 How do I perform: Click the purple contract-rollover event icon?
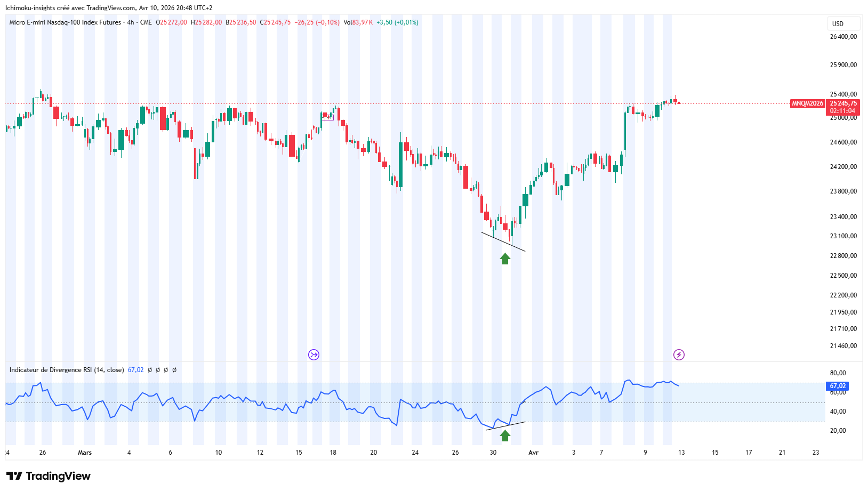click(x=314, y=354)
